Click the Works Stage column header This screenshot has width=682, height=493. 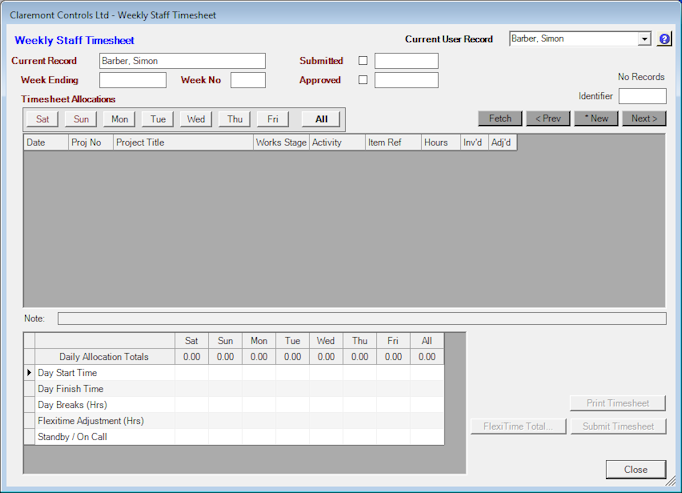pyautogui.click(x=281, y=143)
